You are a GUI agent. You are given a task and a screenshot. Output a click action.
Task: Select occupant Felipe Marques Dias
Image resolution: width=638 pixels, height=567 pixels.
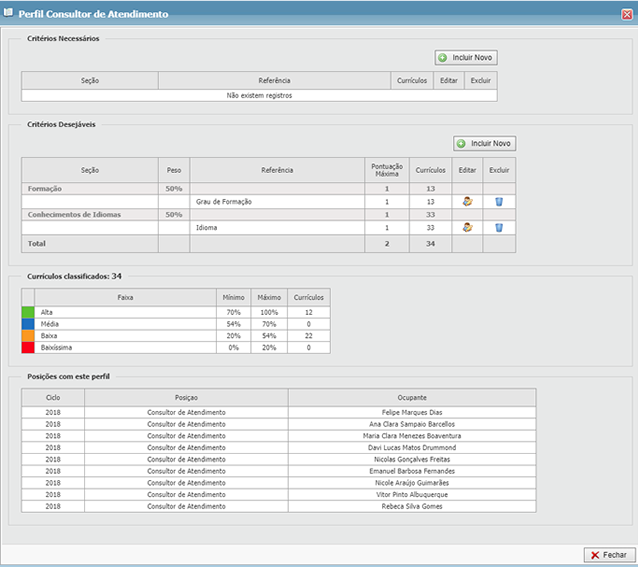click(412, 411)
